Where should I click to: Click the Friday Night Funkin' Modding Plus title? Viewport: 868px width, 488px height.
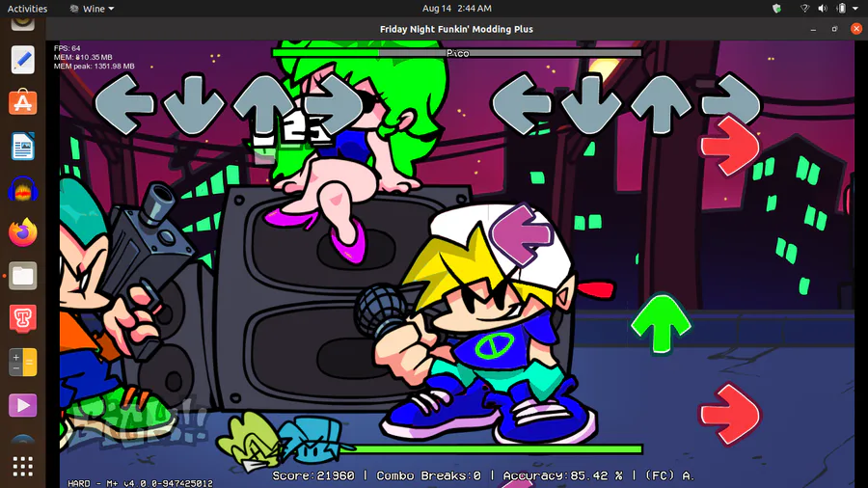pos(456,29)
